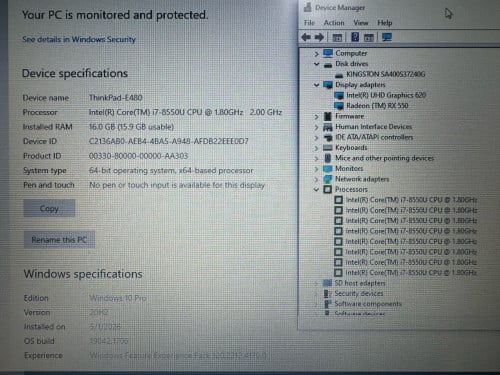Click the Software components icon
This screenshot has height=375, width=500.
tap(328, 304)
